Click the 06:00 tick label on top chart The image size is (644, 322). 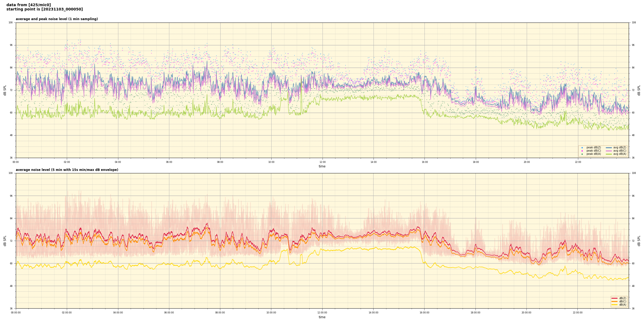click(x=169, y=162)
